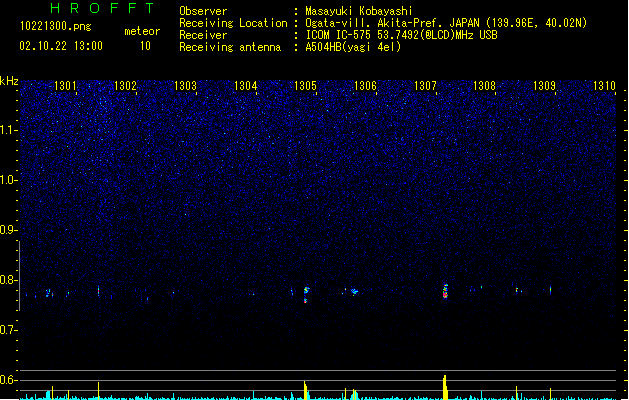Image resolution: width=629 pixels, height=400 pixels.
Task: Click the HROFFT title text
Action: 103,8
